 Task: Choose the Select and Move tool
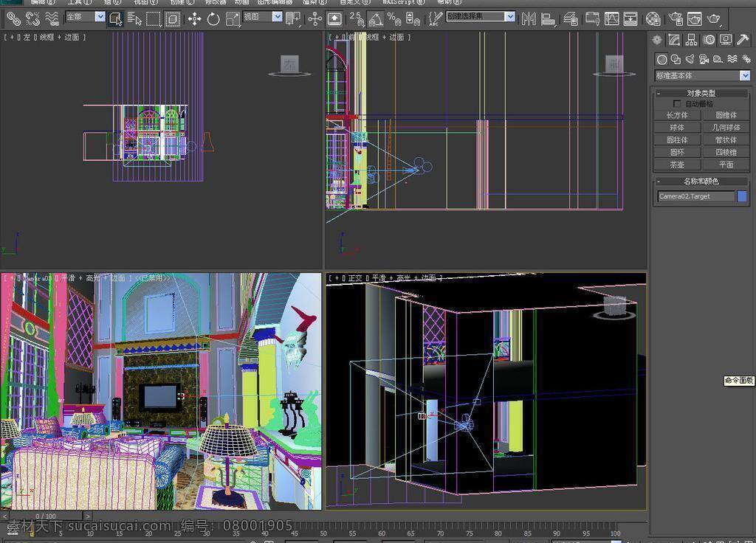[194, 18]
